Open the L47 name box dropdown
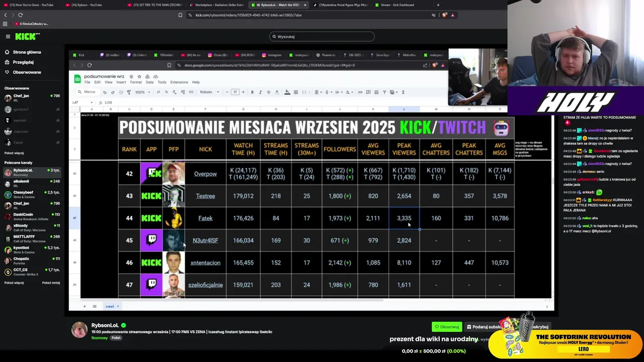 click(91, 102)
